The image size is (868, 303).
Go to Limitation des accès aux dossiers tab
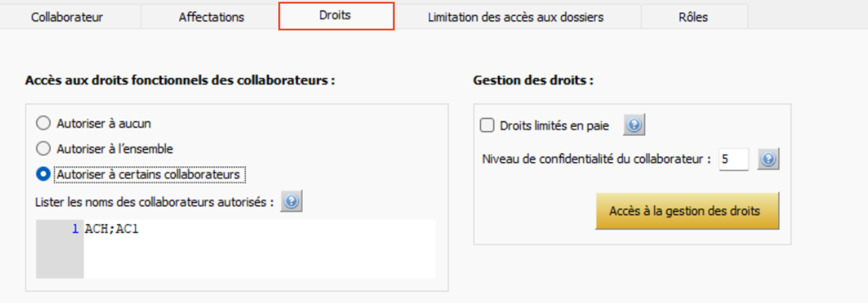pyautogui.click(x=516, y=17)
